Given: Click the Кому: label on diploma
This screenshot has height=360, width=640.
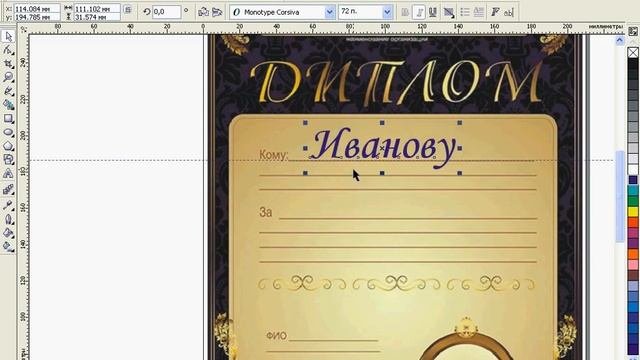Looking at the screenshot, I should (x=274, y=156).
